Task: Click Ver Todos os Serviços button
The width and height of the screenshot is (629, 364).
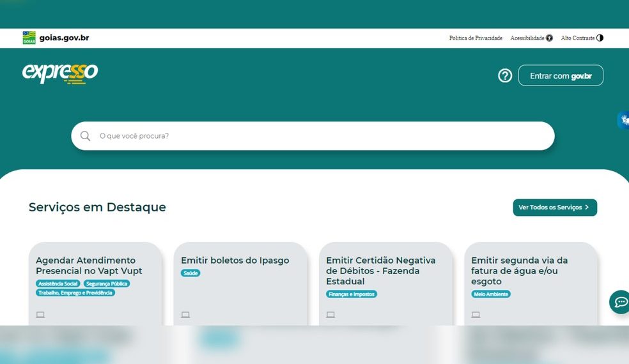Action: point(555,208)
